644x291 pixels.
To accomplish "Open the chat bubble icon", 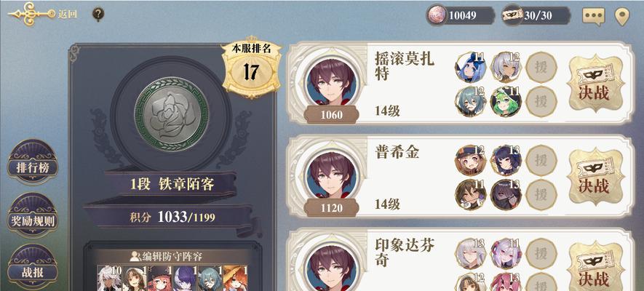I will click(594, 16).
